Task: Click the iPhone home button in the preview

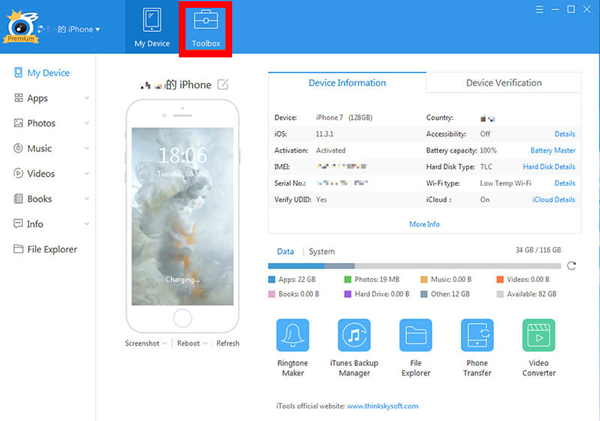Action: [x=183, y=318]
